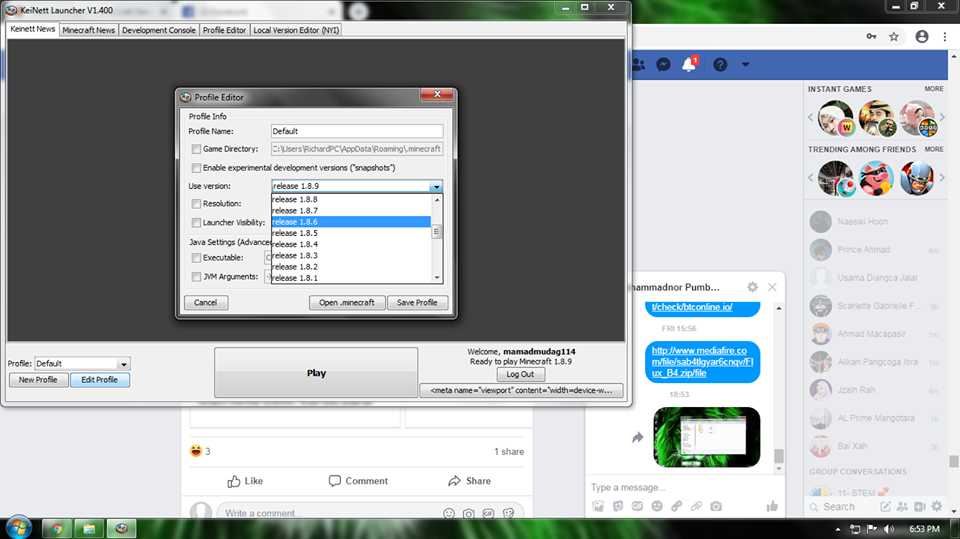Expand next Instant Games arrow
Image resolution: width=960 pixels, height=539 pixels.
coord(942,117)
